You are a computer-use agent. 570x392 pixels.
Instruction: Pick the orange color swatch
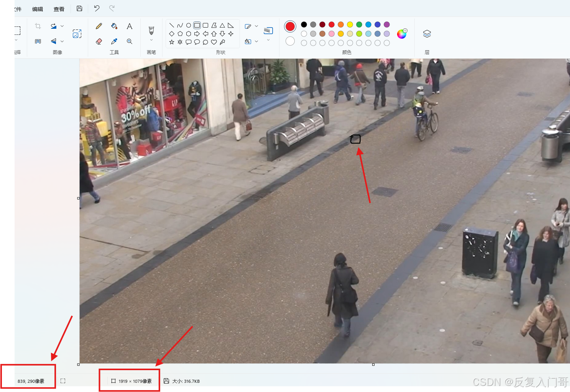(341, 25)
